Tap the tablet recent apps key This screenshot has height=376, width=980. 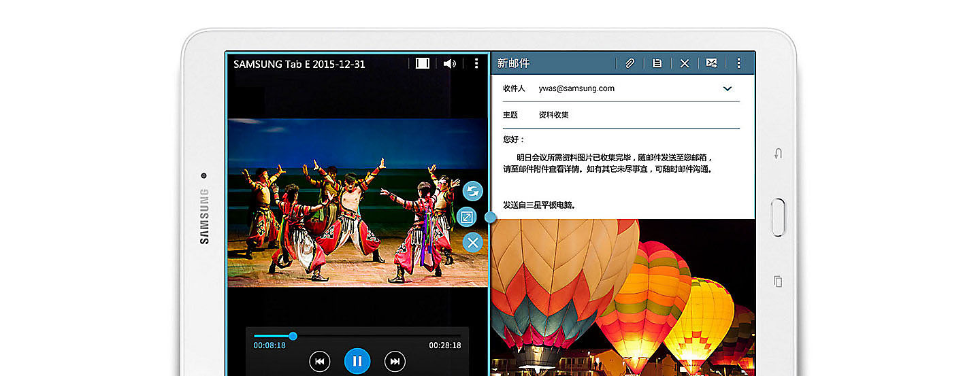(x=779, y=281)
